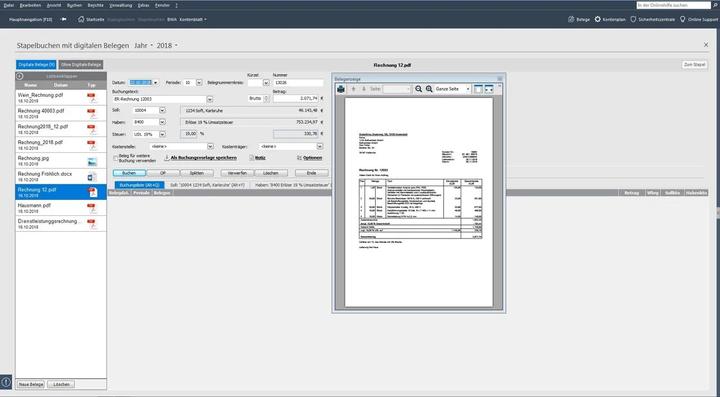Click 'Neue Belege' button below list
The image size is (720, 397).
pyautogui.click(x=31, y=384)
